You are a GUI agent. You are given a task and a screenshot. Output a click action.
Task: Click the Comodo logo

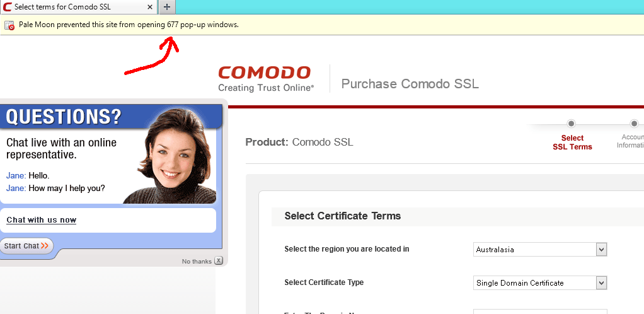264,73
